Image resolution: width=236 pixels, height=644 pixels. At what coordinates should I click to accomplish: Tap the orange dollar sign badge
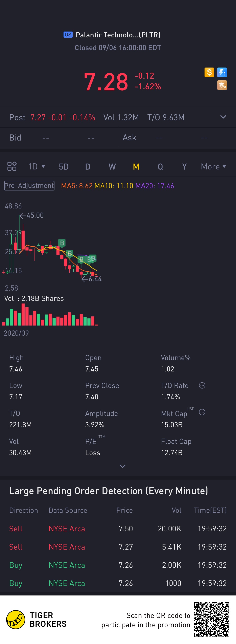tap(209, 73)
